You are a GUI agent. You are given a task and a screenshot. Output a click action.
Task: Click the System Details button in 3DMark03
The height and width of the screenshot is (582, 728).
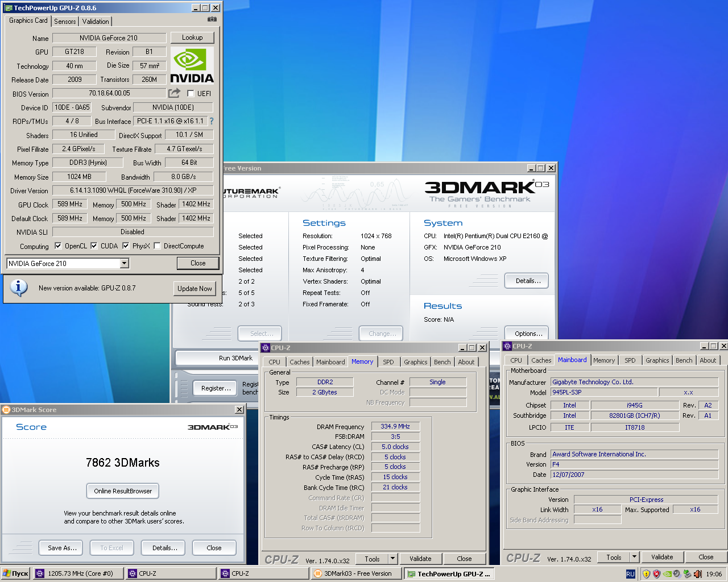(x=527, y=281)
